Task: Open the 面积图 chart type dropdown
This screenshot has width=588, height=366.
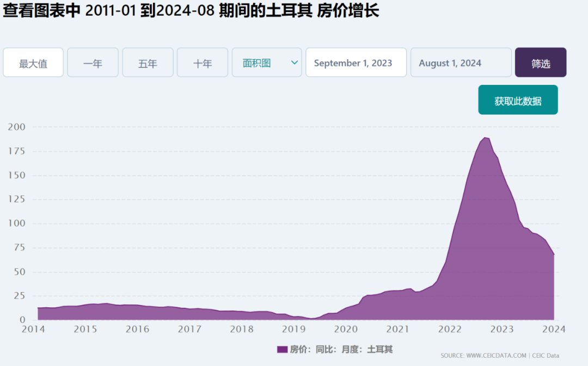Action: 267,63
